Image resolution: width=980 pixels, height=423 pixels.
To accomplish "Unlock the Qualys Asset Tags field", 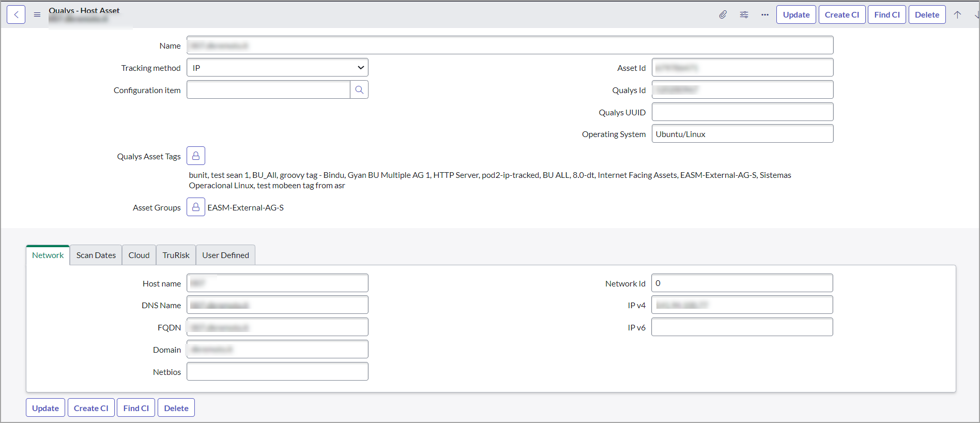I will [x=196, y=156].
